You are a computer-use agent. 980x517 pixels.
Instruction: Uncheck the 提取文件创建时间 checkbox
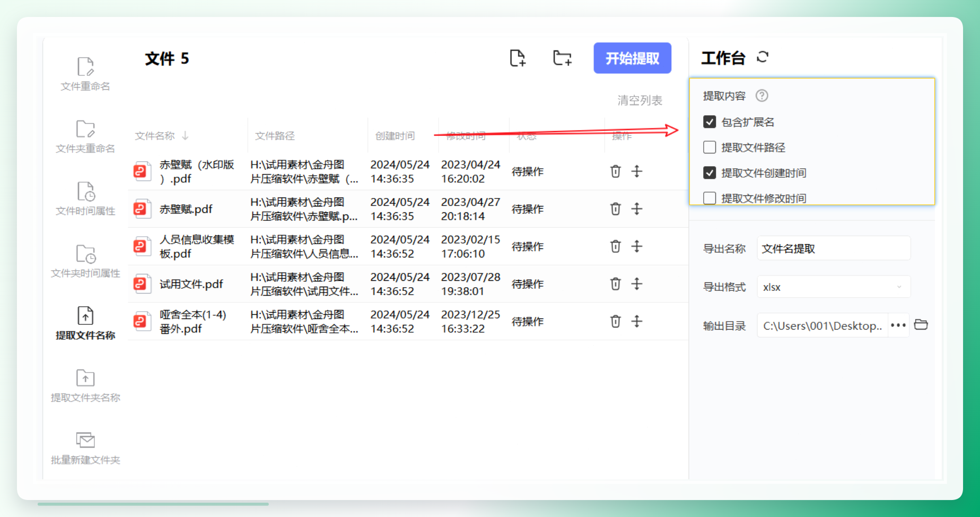pyautogui.click(x=710, y=173)
